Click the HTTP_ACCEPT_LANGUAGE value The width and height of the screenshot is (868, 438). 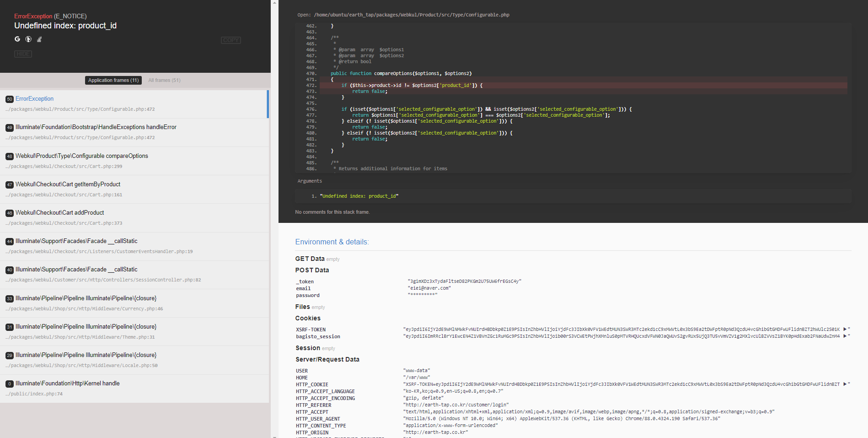pos(453,391)
